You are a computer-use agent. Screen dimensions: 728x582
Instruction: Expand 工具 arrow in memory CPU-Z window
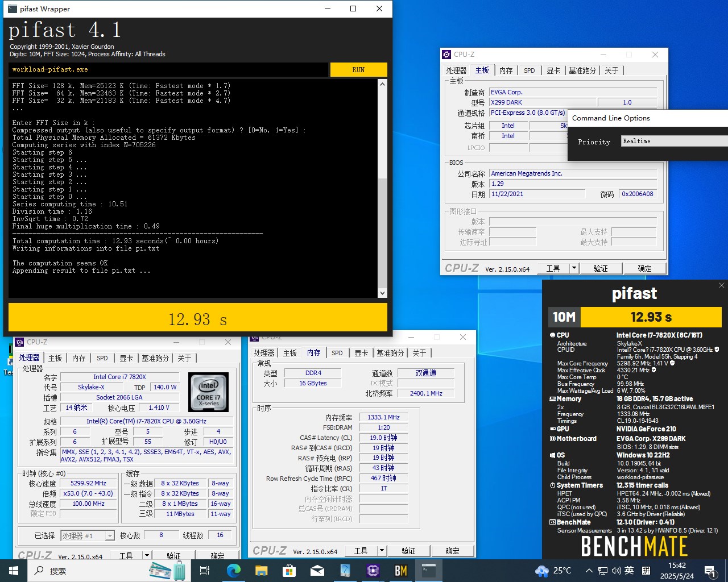click(x=382, y=551)
